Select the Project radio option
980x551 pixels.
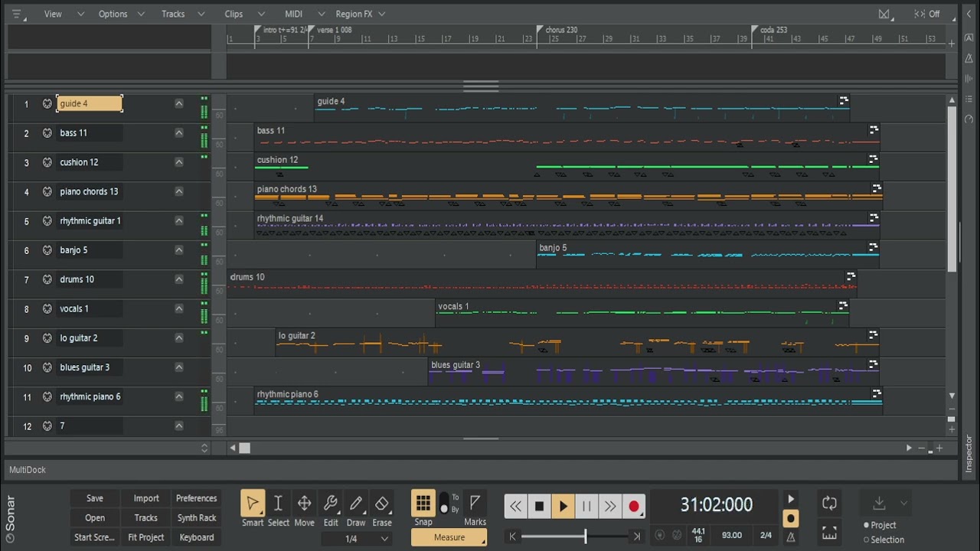[x=879, y=525]
